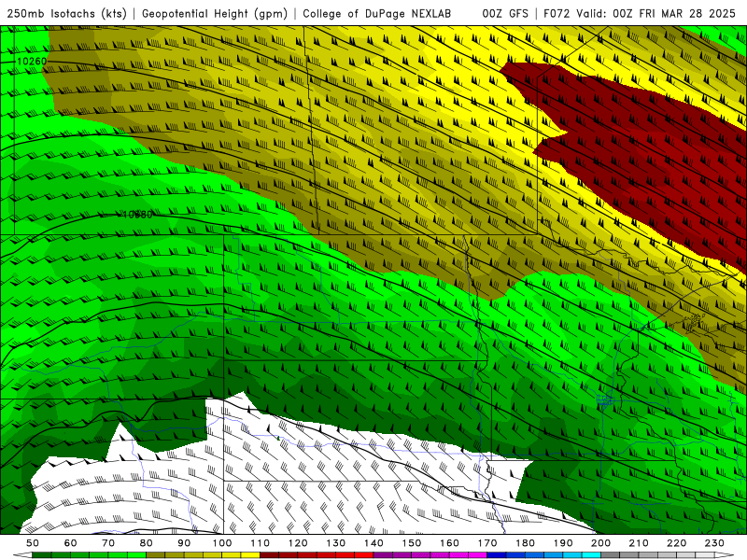Viewport: 747px width, 560px height.
Task: Click the "F072" forecast hour text
Action: click(x=557, y=13)
